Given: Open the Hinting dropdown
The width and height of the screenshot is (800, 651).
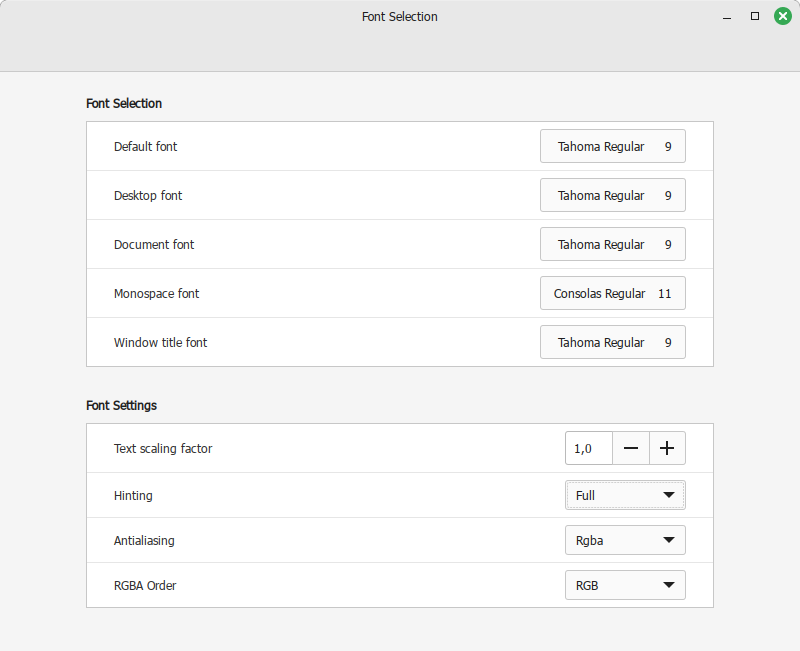Looking at the screenshot, I should tap(625, 495).
